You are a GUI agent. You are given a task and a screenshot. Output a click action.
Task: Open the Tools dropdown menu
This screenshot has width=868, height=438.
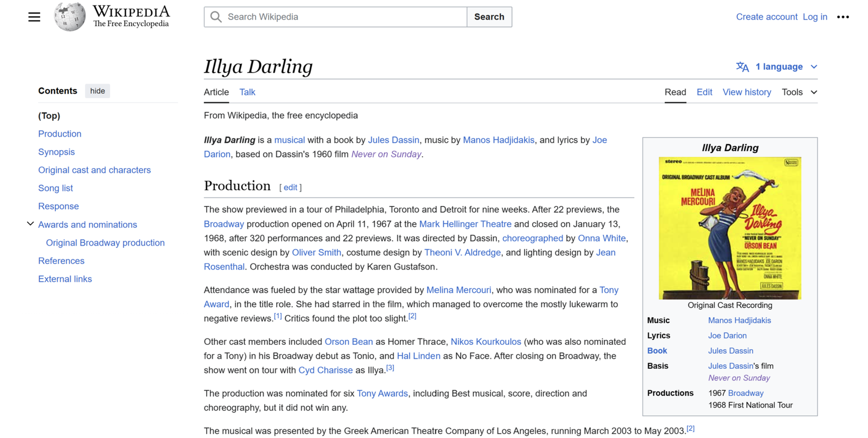tap(799, 92)
